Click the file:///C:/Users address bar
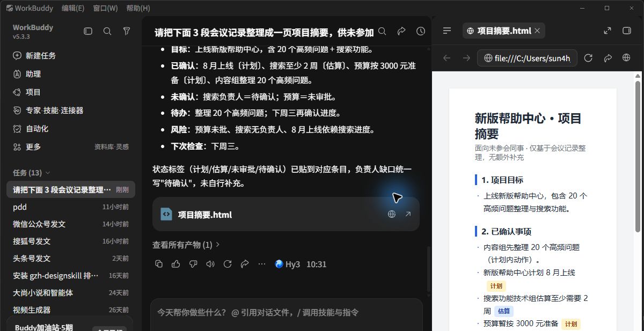The height and width of the screenshot is (331, 644). 527,58
